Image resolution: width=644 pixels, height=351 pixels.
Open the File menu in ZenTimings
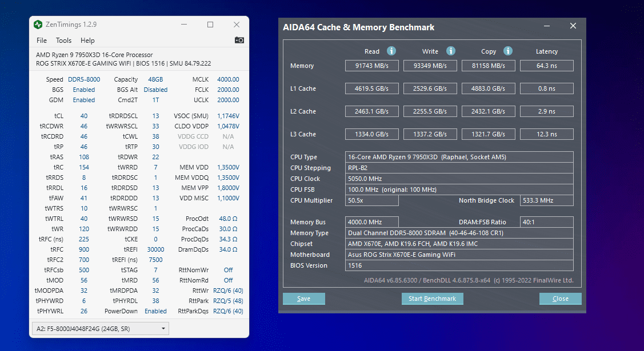(42, 40)
